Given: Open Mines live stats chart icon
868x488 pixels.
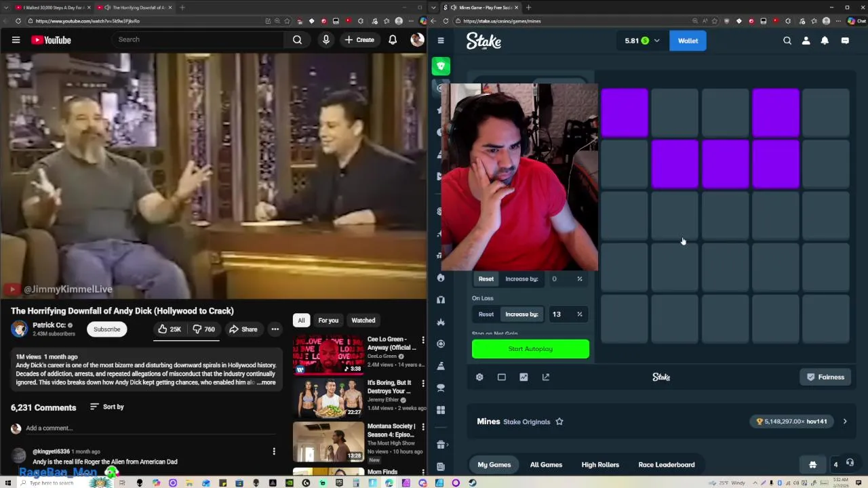Looking at the screenshot, I should point(524,377).
